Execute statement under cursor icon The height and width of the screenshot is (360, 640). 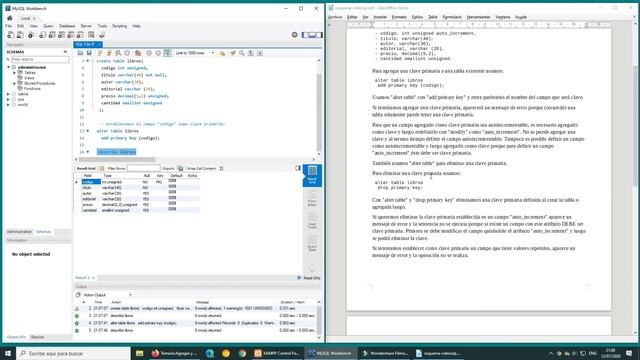(109, 53)
